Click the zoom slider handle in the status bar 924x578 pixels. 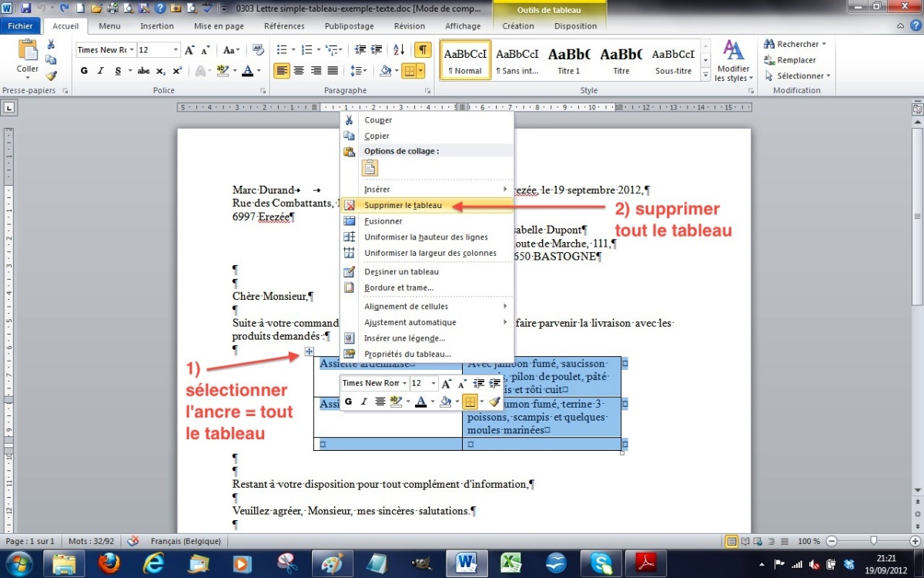(873, 541)
